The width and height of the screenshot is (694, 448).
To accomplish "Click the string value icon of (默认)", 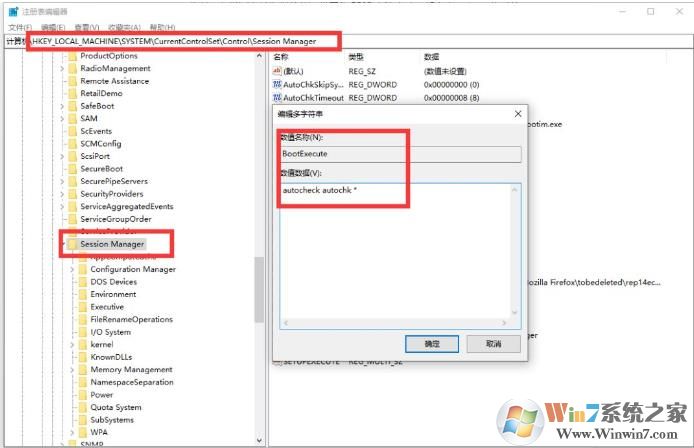I will pos(277,71).
